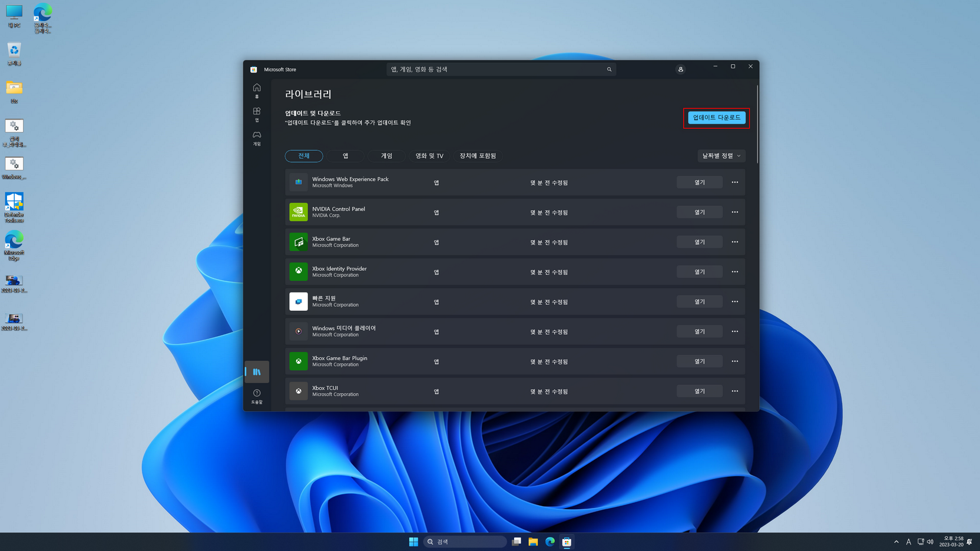This screenshot has height=551, width=980.
Task: Click the Microsoft Store logo in title bar
Action: (254, 69)
